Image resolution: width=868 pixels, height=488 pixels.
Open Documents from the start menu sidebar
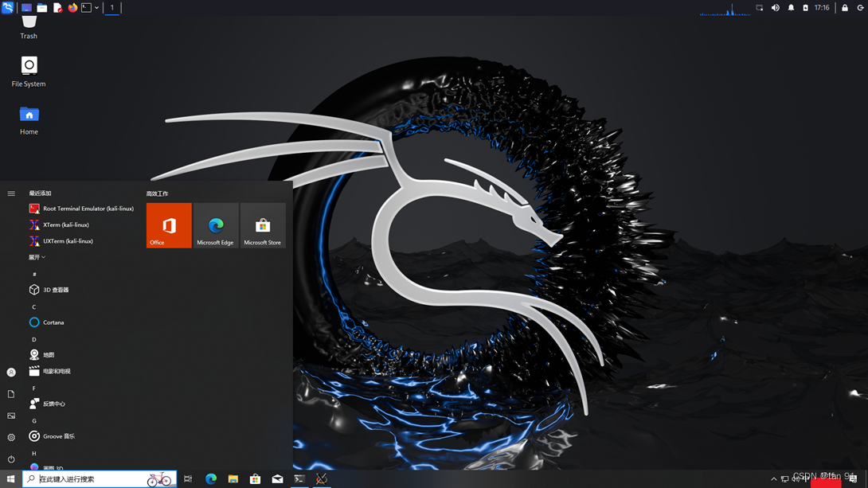click(11, 394)
